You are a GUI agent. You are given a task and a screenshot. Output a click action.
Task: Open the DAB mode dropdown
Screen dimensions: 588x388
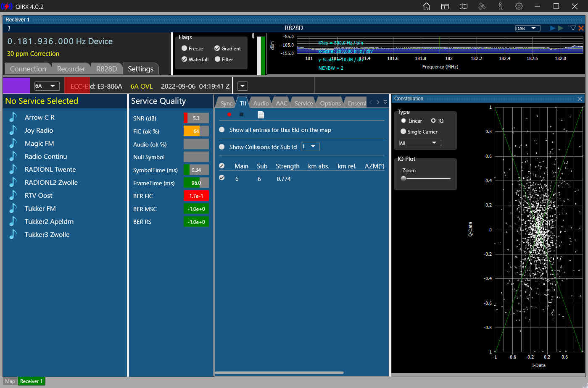[x=528, y=28]
